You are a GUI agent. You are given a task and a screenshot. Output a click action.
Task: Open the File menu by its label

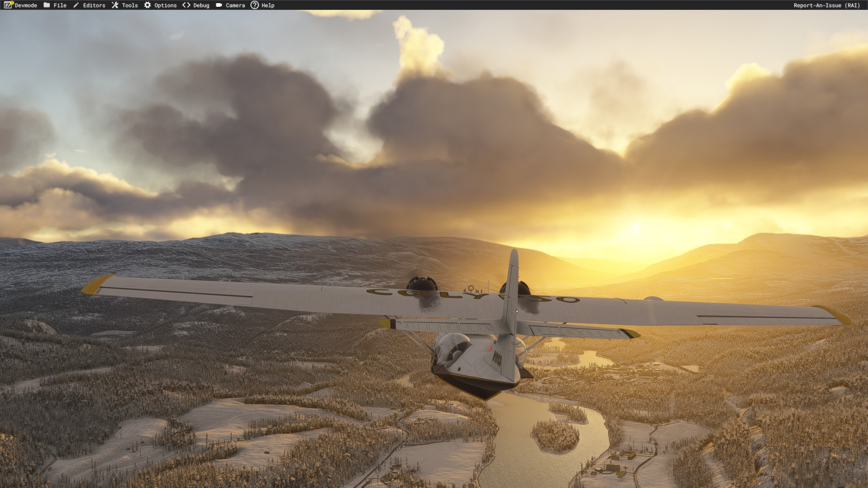[x=60, y=6]
